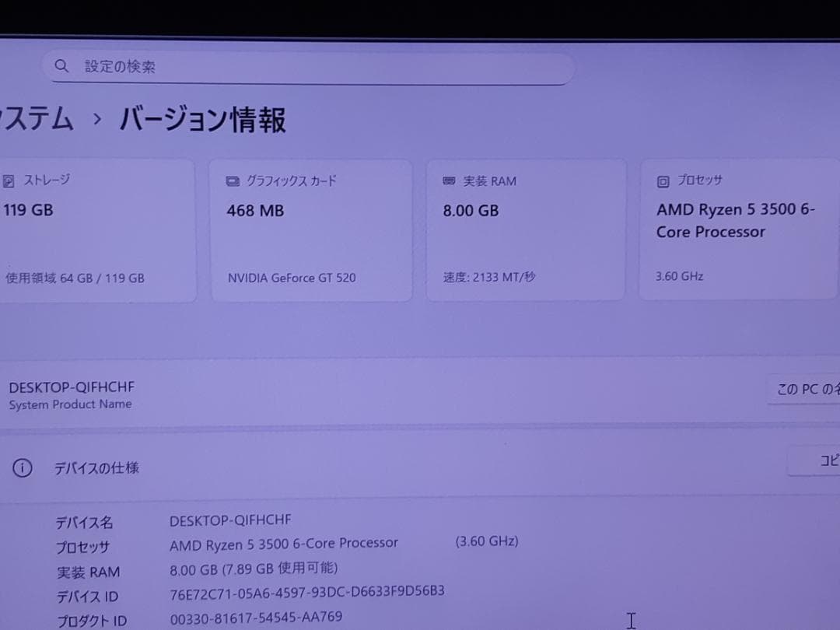Select the NVIDIA GeForce GT 520 label

pos(292,278)
